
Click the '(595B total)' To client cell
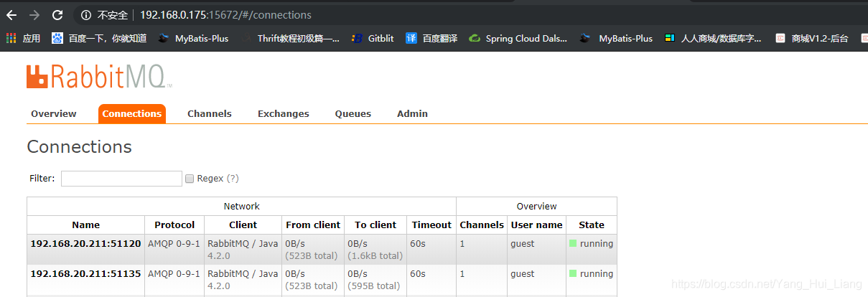(x=373, y=286)
